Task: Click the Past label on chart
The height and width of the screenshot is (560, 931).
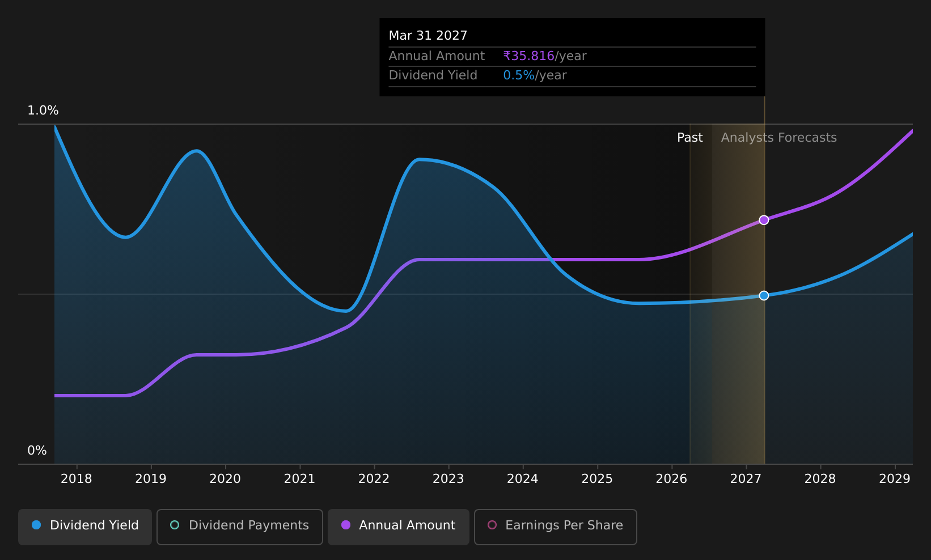Action: (x=690, y=138)
